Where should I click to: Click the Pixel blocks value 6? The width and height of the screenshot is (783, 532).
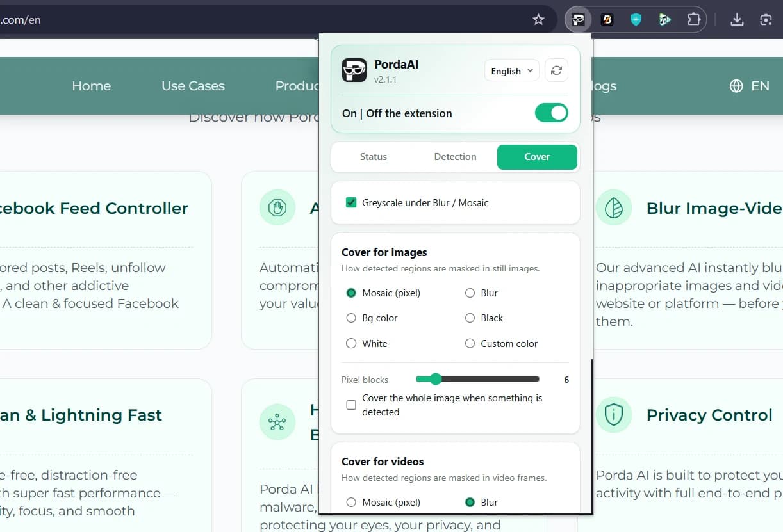(x=566, y=380)
